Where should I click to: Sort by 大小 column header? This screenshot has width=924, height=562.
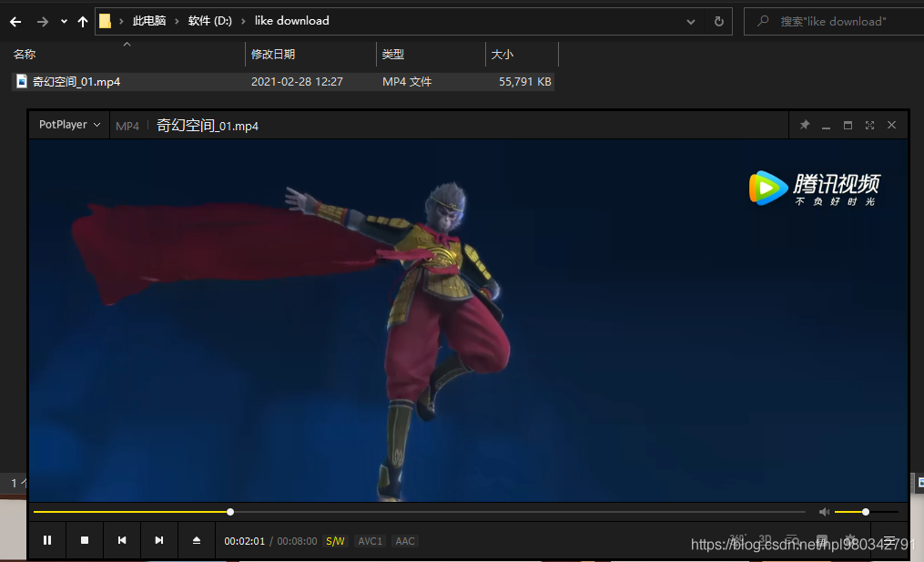(x=503, y=55)
